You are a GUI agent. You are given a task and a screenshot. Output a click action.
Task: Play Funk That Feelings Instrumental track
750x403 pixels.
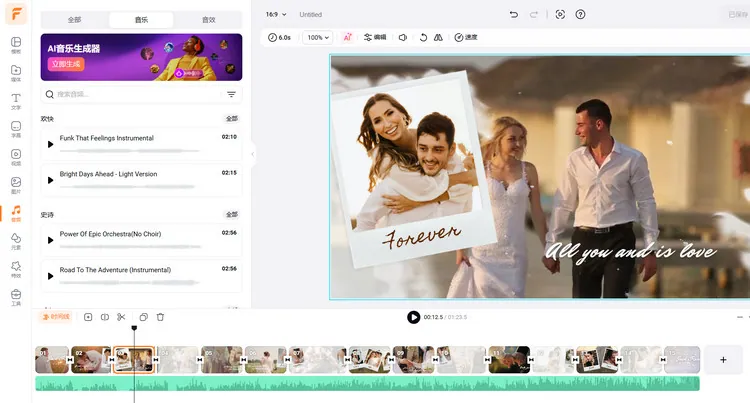(50, 144)
